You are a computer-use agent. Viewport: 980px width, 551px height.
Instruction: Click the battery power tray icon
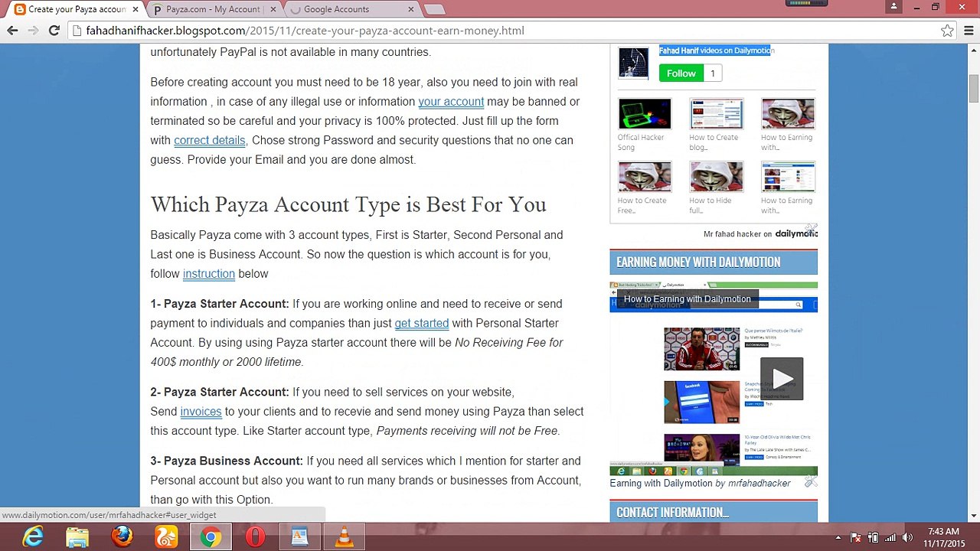tap(874, 538)
